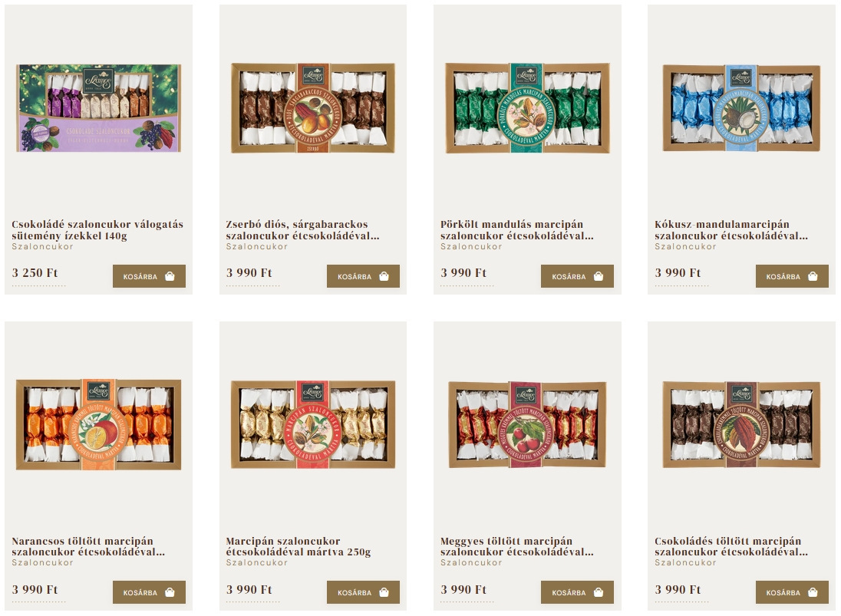Click basket icon for Csokoládé szaloncukor válogatás
This screenshot has width=841, height=616.
coord(170,276)
